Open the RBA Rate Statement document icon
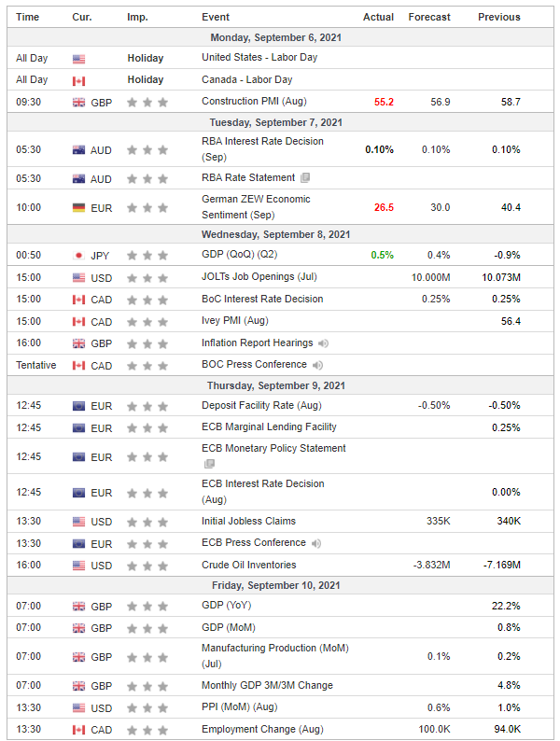The width and height of the screenshot is (560, 741). (305, 177)
